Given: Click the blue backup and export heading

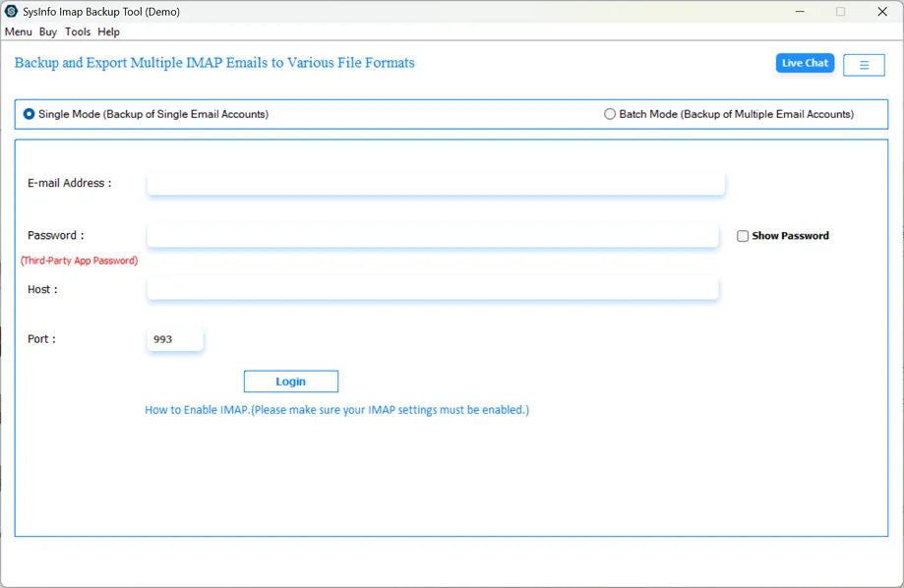Looking at the screenshot, I should [214, 63].
